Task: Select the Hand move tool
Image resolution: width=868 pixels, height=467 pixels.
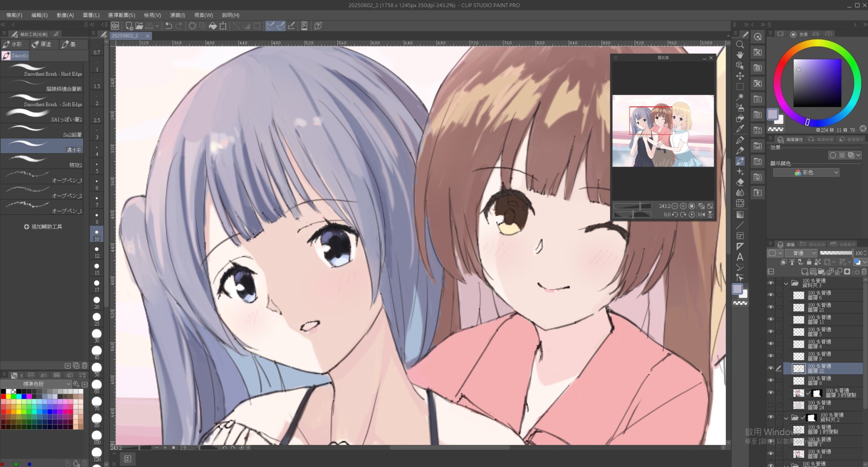Action: point(740,55)
